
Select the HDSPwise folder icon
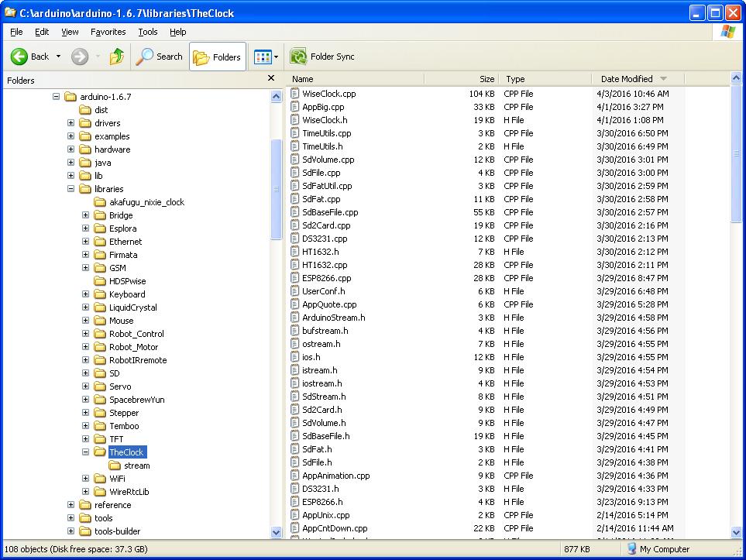(x=100, y=281)
